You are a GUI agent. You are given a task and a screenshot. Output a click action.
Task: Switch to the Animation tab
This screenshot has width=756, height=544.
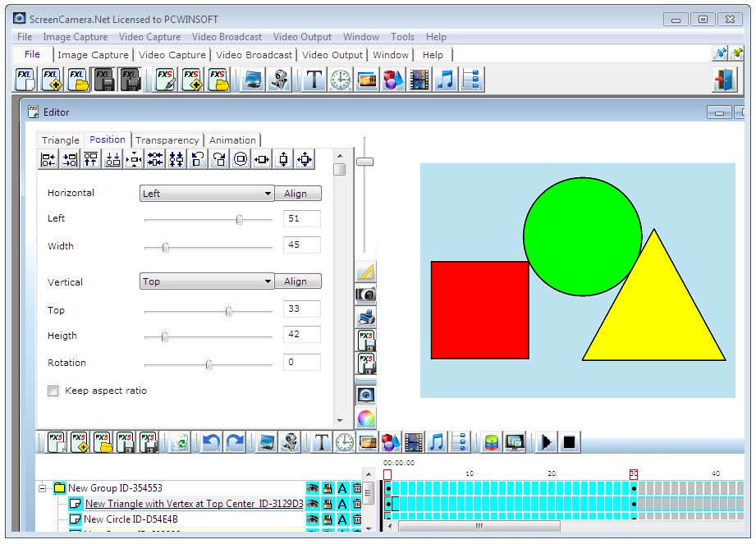coord(232,140)
